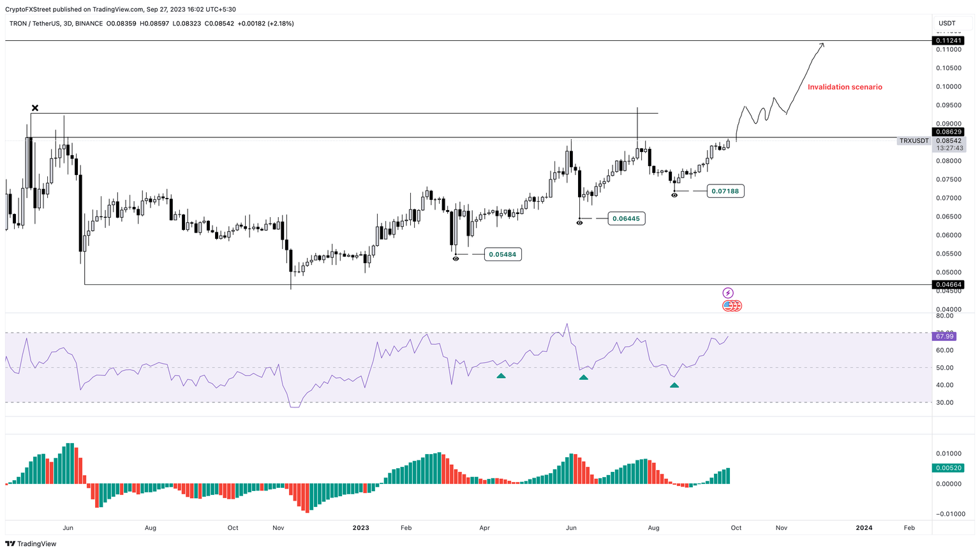Click the US flag economic event icon

coord(729,306)
